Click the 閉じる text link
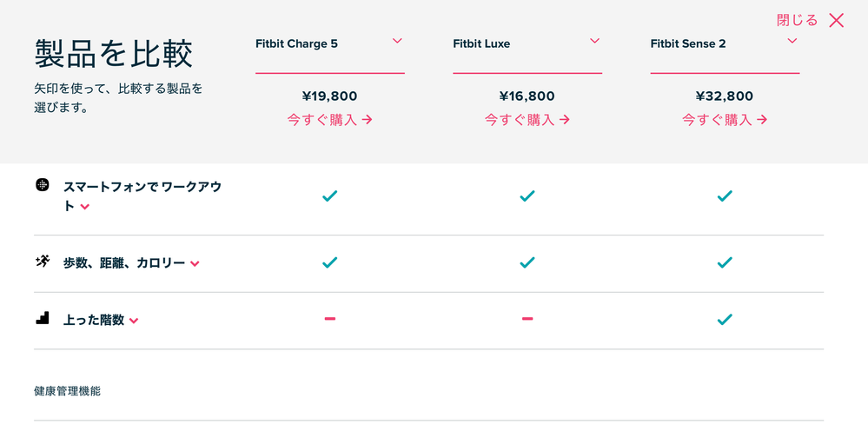The width and height of the screenshot is (868, 431). (x=797, y=21)
